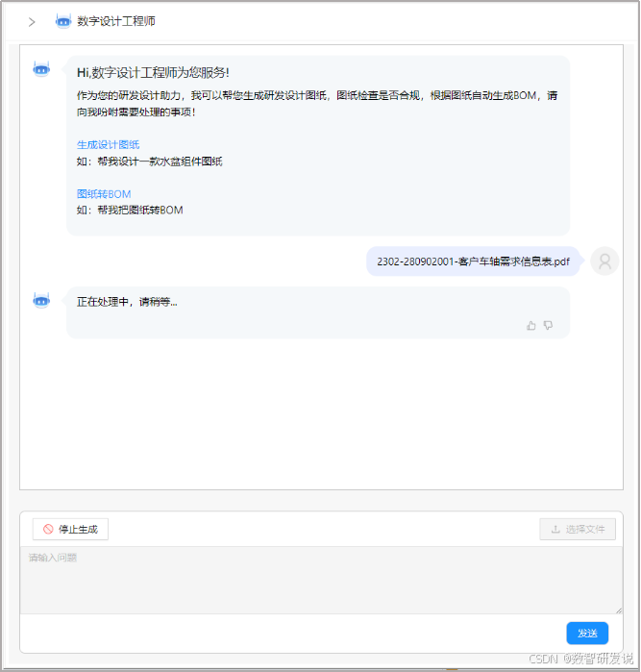Click the 选择文件 upload button
Image resolution: width=641 pixels, height=672 pixels.
(x=578, y=530)
